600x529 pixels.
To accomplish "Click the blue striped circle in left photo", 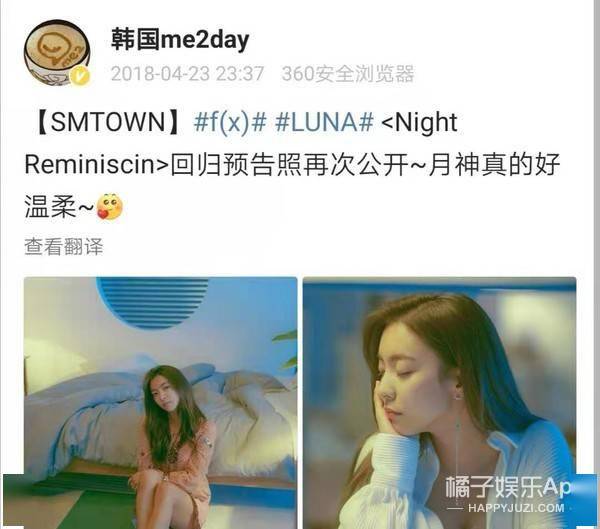I will pos(152,302).
